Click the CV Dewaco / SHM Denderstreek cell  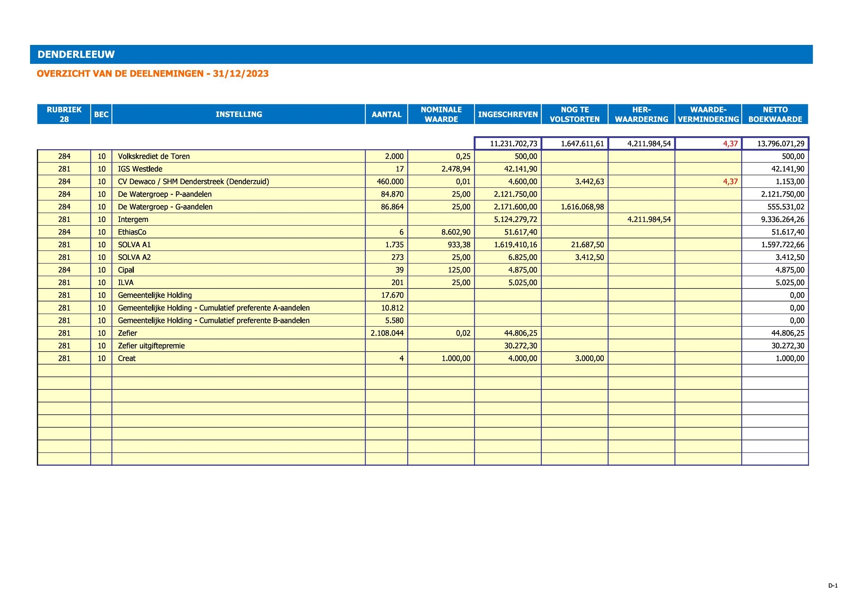click(239, 182)
